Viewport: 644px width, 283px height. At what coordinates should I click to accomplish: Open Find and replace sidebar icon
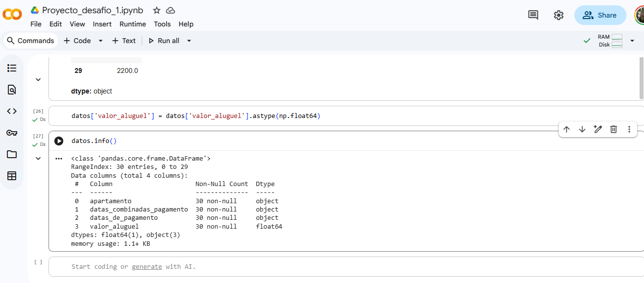click(x=12, y=90)
